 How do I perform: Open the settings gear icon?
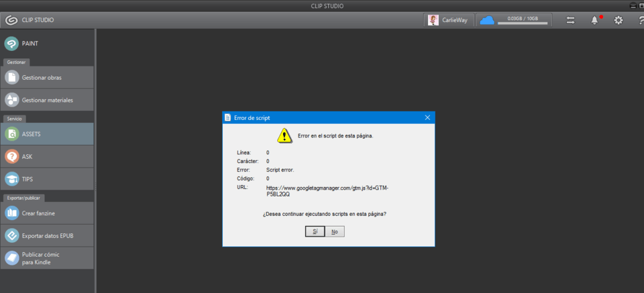[618, 20]
